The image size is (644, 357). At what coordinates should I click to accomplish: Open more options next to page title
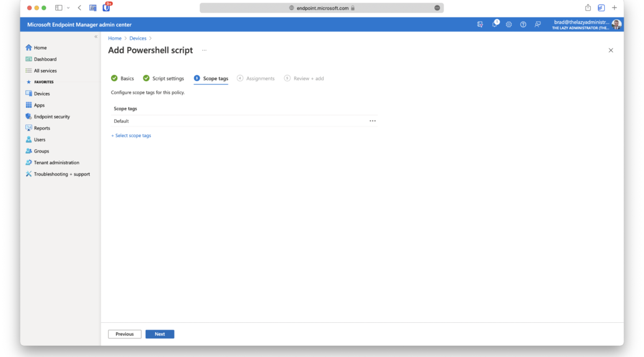[204, 50]
